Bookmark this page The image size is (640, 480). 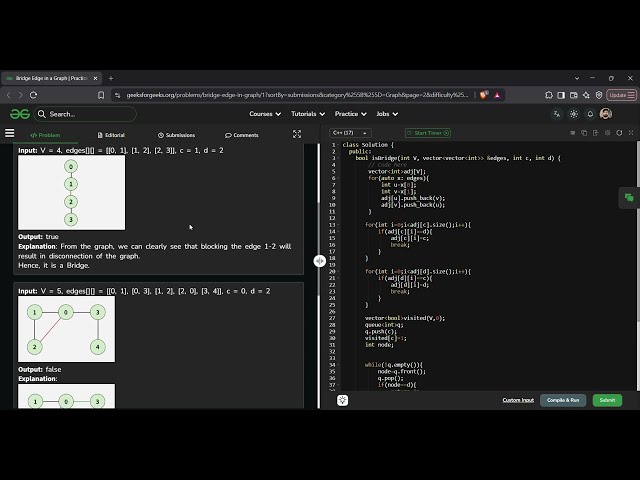click(x=101, y=95)
